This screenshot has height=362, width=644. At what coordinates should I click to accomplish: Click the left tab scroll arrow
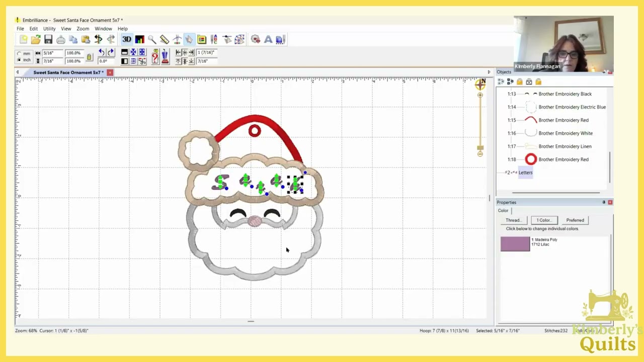point(17,72)
